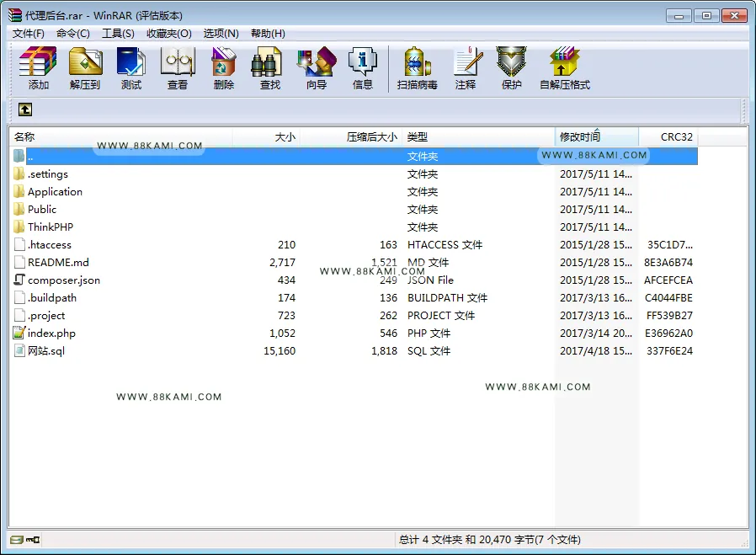
Task: Click CRC32 value E36962A0
Action: pyautogui.click(x=668, y=334)
